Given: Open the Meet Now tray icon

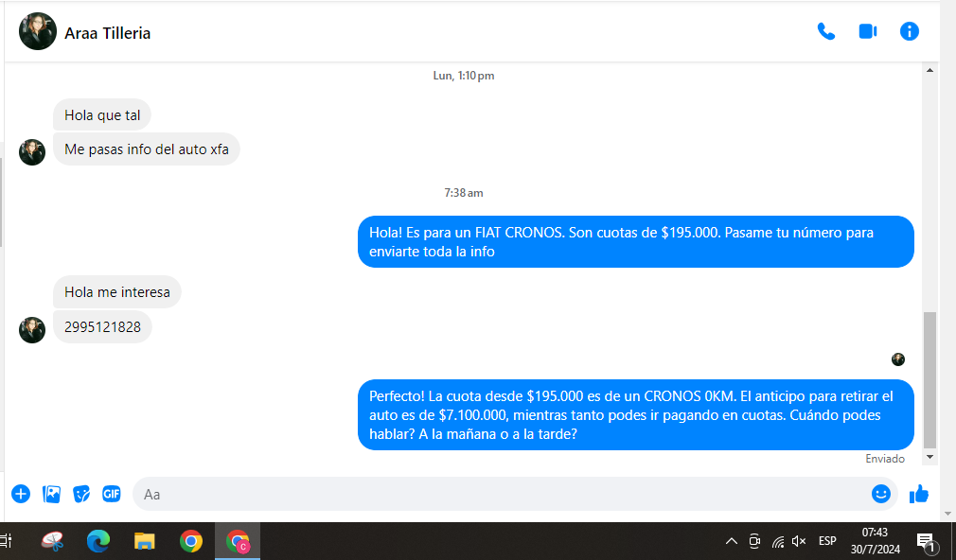Looking at the screenshot, I should click(x=754, y=541).
